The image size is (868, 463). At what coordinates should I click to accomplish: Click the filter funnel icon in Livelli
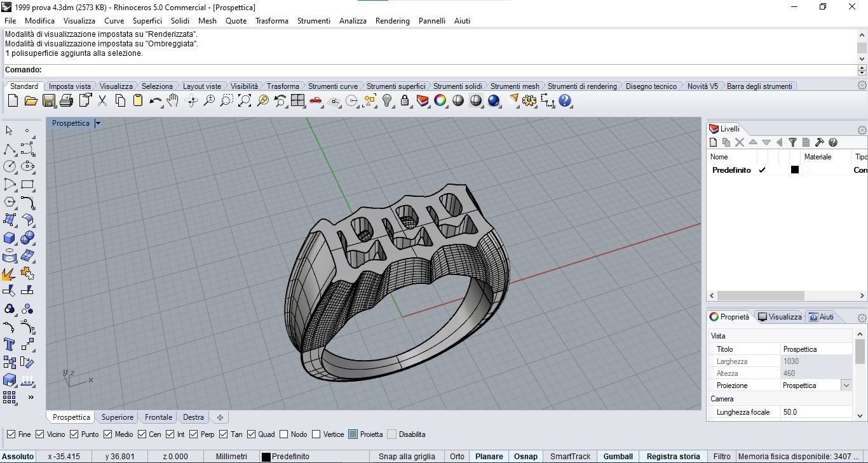(x=792, y=142)
